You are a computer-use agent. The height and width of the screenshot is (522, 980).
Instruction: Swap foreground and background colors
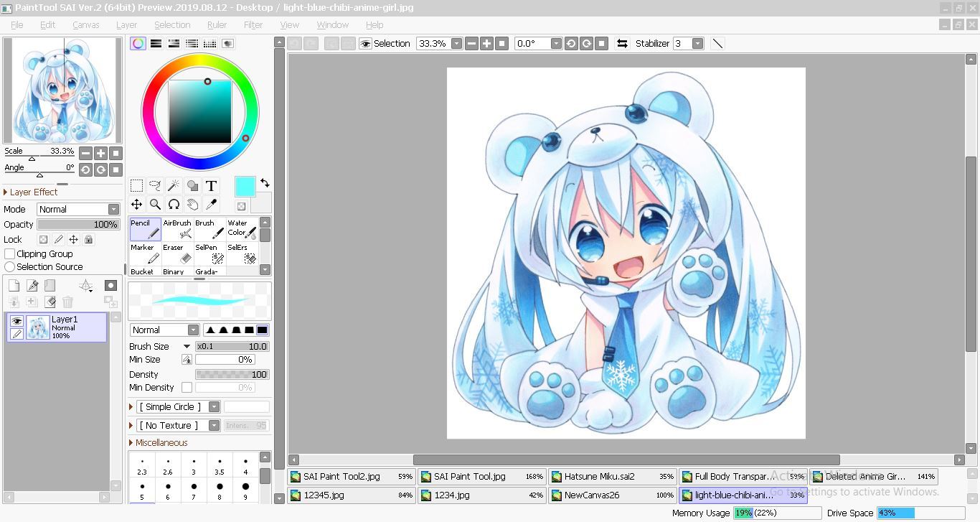265,183
